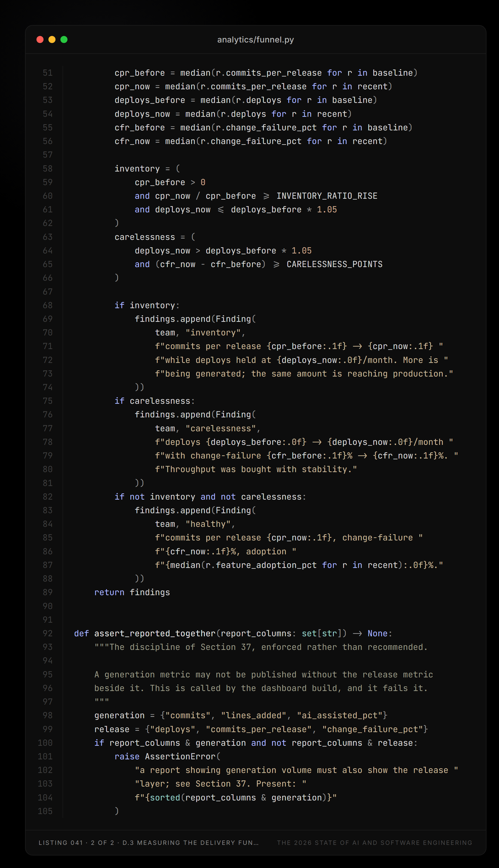Click 'f"Throughput was bought with stability."' string
The image size is (499, 868).
(x=256, y=469)
